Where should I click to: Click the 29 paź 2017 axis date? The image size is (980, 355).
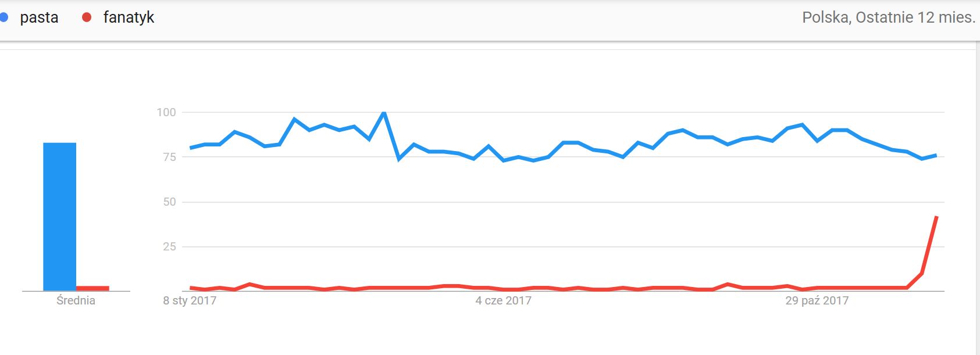[x=817, y=300]
